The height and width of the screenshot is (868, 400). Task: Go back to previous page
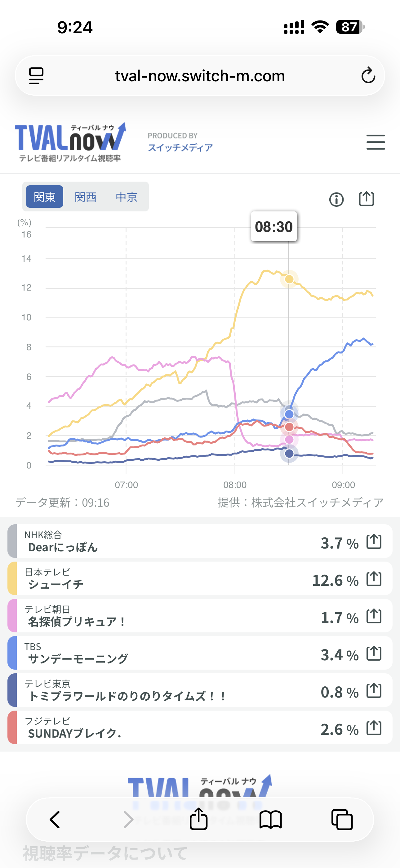[x=55, y=820]
